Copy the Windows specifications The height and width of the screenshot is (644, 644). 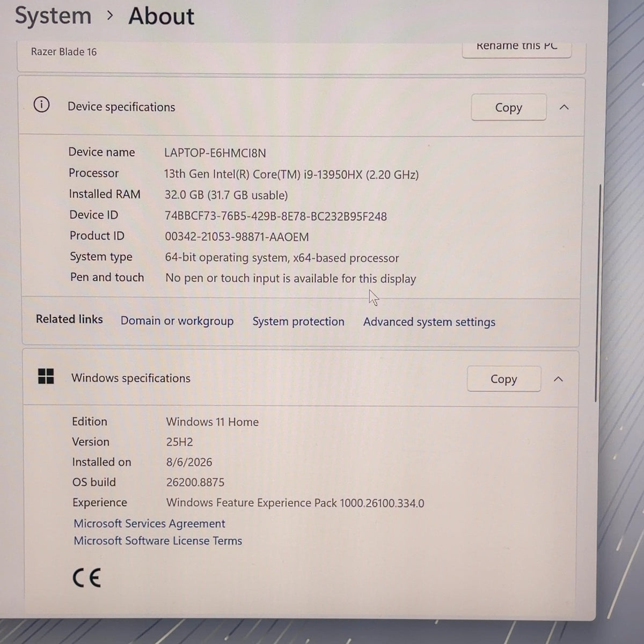(x=503, y=379)
